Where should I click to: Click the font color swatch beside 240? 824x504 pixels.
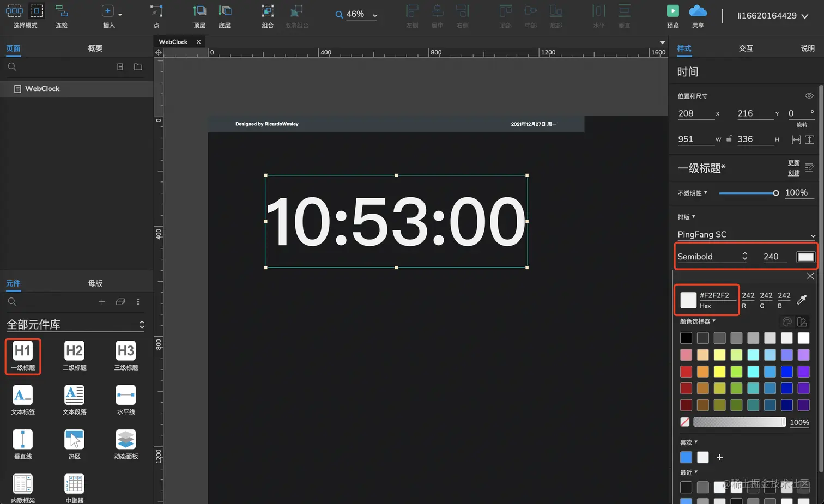(805, 257)
